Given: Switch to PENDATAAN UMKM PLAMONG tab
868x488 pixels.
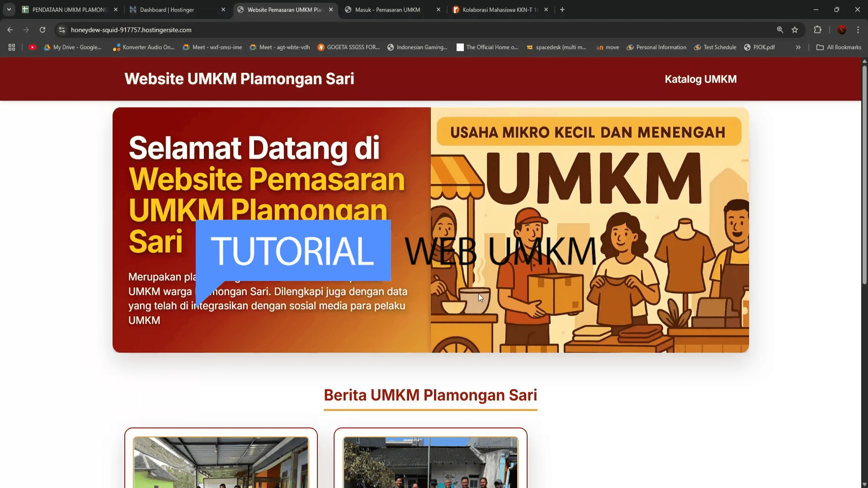Looking at the screenshot, I should tap(70, 9).
